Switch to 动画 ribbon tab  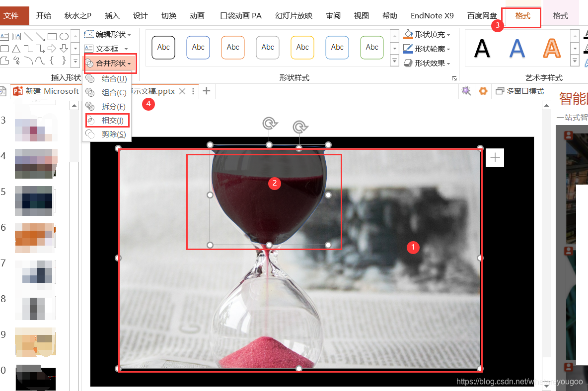[x=197, y=16]
